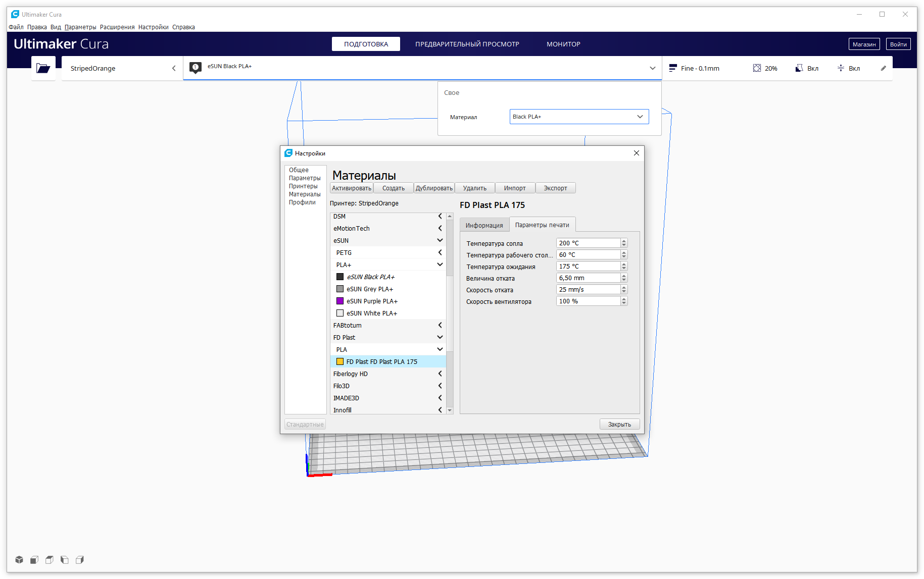This screenshot has width=924, height=579.
Task: Expand the FABtotum brand group
Action: [x=440, y=325]
